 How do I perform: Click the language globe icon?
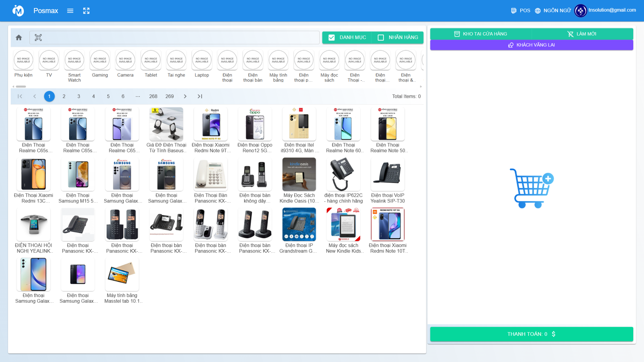538,11
